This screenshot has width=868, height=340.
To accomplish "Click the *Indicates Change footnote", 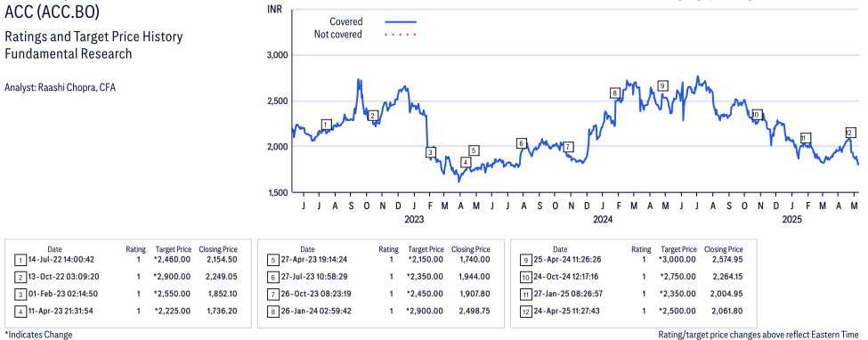I will click(x=38, y=335).
